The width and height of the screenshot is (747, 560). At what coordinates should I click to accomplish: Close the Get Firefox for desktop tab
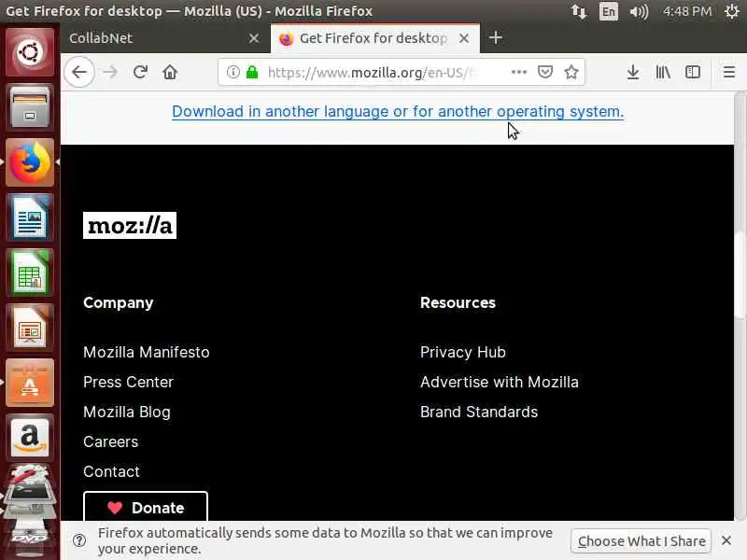464,38
